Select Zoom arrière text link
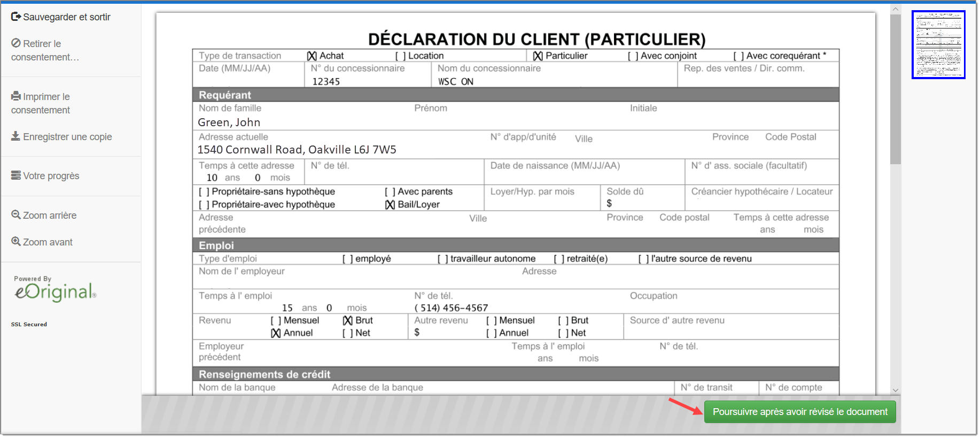 (x=50, y=216)
